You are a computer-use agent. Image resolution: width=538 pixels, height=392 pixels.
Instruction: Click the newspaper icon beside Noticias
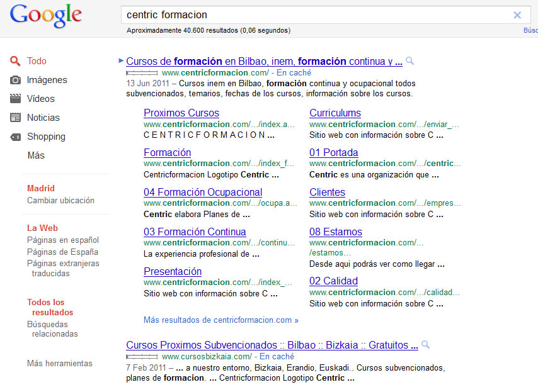15,118
